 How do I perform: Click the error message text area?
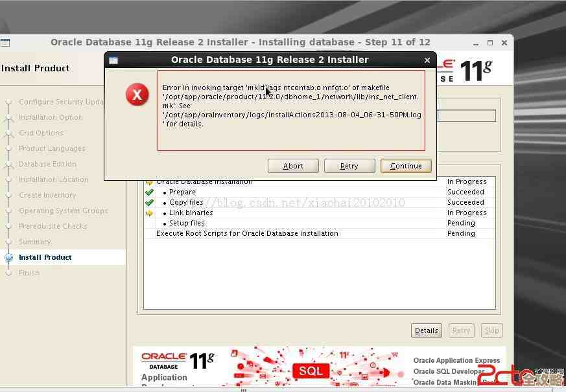pos(291,110)
